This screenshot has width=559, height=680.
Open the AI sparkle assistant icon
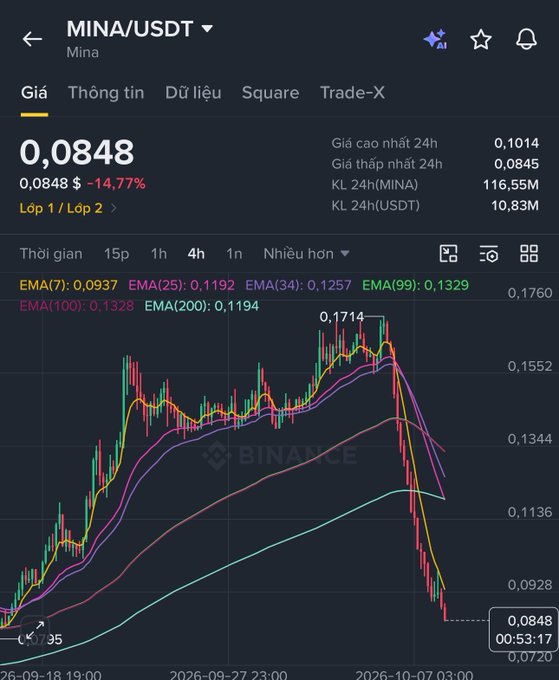pyautogui.click(x=435, y=39)
